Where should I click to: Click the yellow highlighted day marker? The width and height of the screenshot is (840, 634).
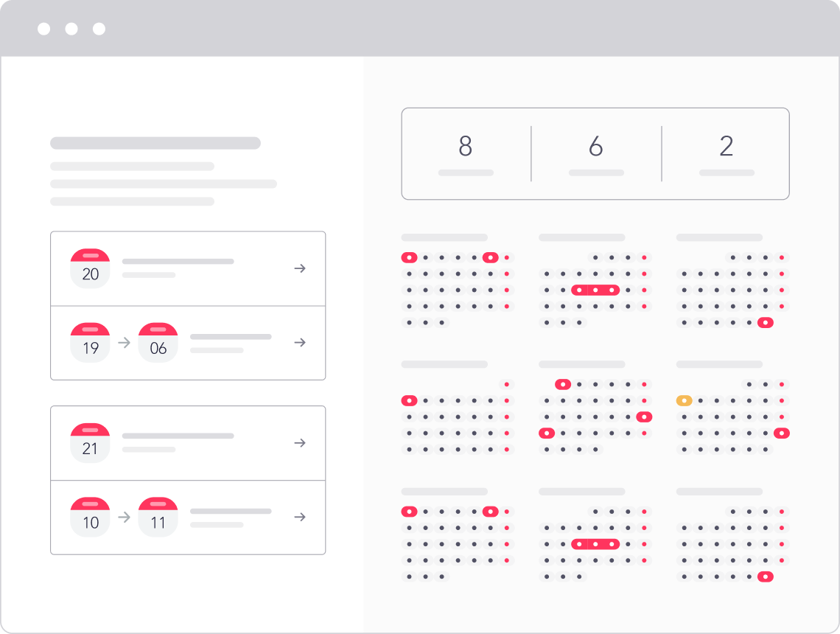point(685,401)
